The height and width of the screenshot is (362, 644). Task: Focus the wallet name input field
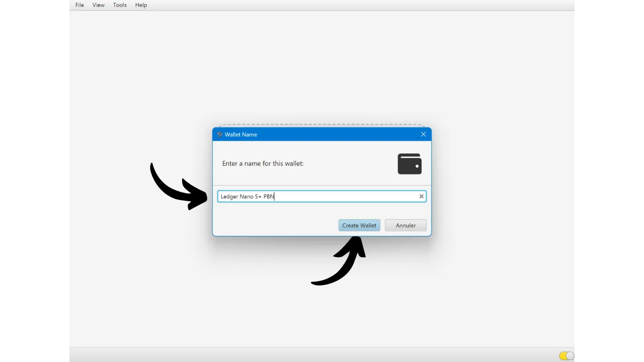pos(321,196)
